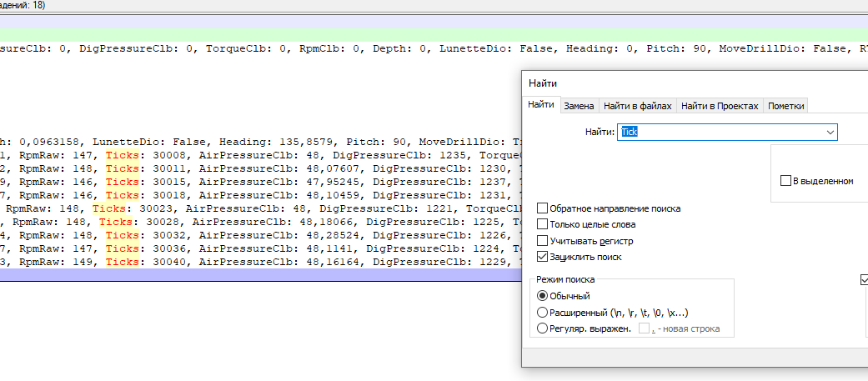The width and height of the screenshot is (868, 381).
Task: Enable the Учитывать регистр checkbox
Action: coord(544,241)
